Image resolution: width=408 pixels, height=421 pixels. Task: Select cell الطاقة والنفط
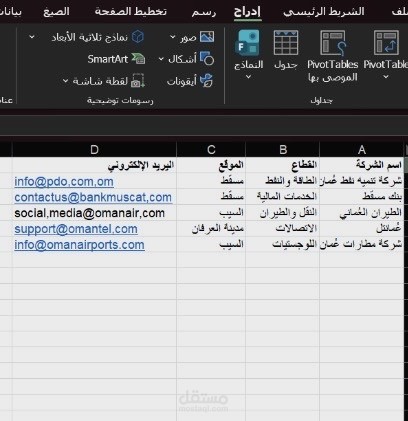pos(283,181)
